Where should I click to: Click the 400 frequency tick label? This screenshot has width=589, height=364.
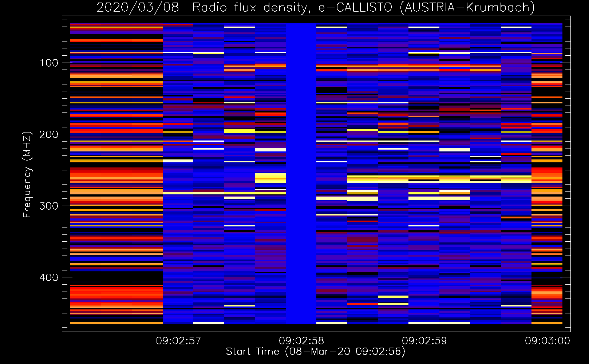(49, 277)
